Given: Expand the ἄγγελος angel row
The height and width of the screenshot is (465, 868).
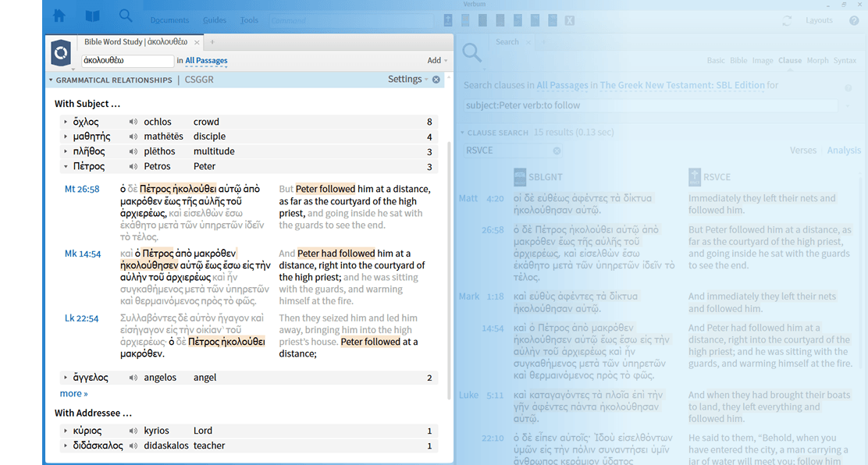Looking at the screenshot, I should (x=66, y=378).
